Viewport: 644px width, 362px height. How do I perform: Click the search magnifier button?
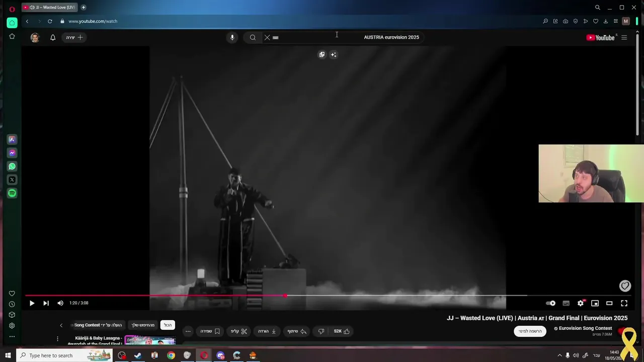[x=253, y=37]
